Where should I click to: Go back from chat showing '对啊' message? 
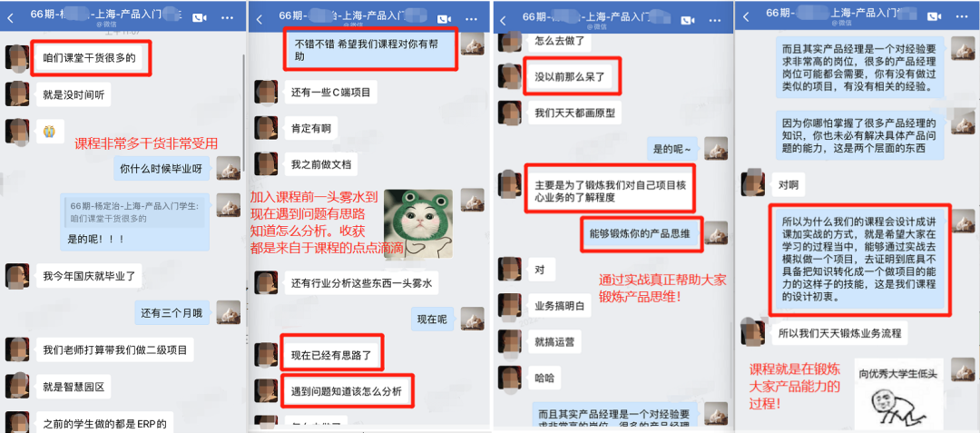pos(746,19)
